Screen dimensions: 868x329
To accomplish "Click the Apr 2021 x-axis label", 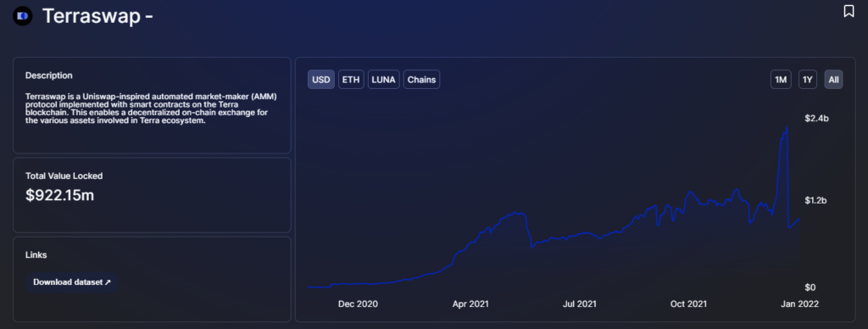I will (x=470, y=304).
